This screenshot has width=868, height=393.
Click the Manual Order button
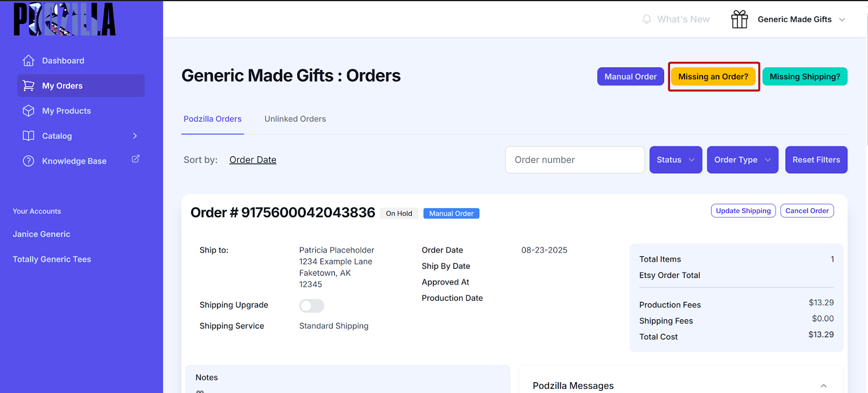pos(630,77)
